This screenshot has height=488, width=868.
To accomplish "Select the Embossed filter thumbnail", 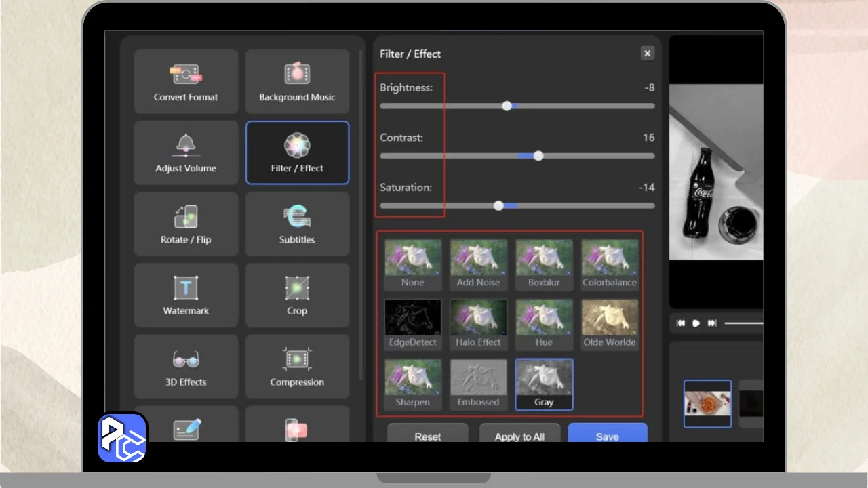I will click(x=478, y=384).
